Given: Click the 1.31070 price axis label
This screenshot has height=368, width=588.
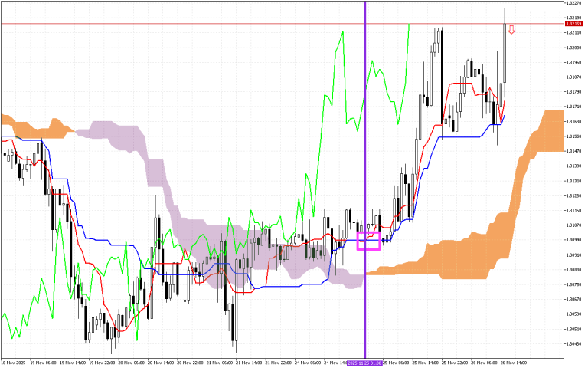Looking at the screenshot, I should coord(573,225).
